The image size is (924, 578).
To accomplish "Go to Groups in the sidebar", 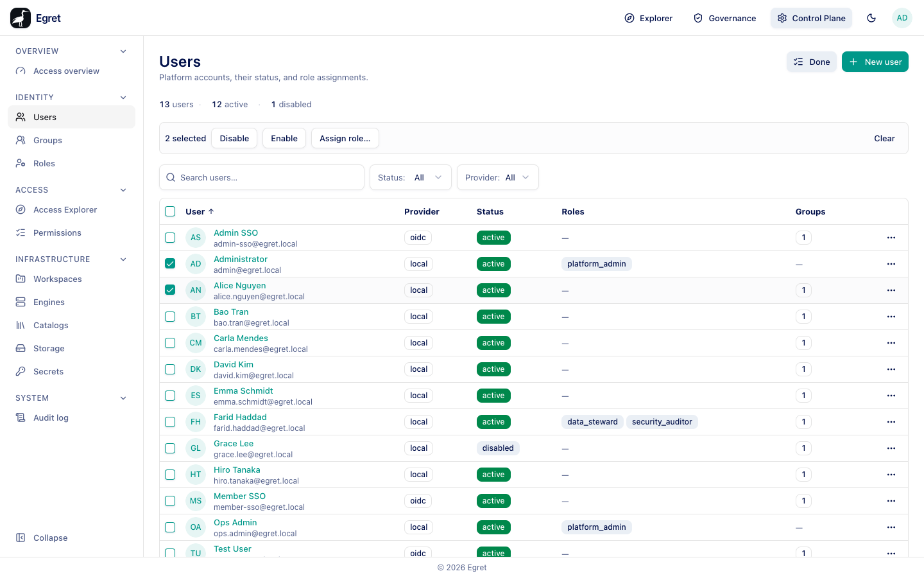I will coord(72,140).
